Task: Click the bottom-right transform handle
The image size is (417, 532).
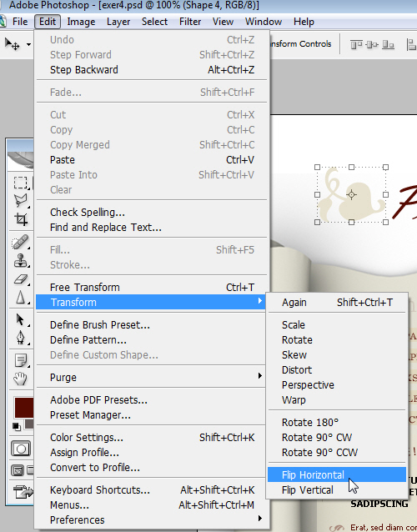Action: 386,223
